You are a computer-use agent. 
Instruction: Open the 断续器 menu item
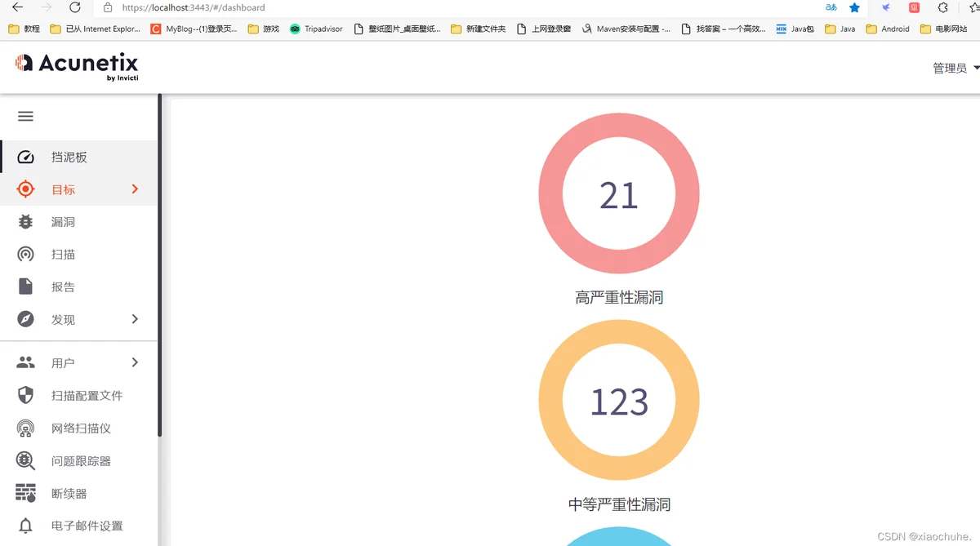(x=79, y=493)
